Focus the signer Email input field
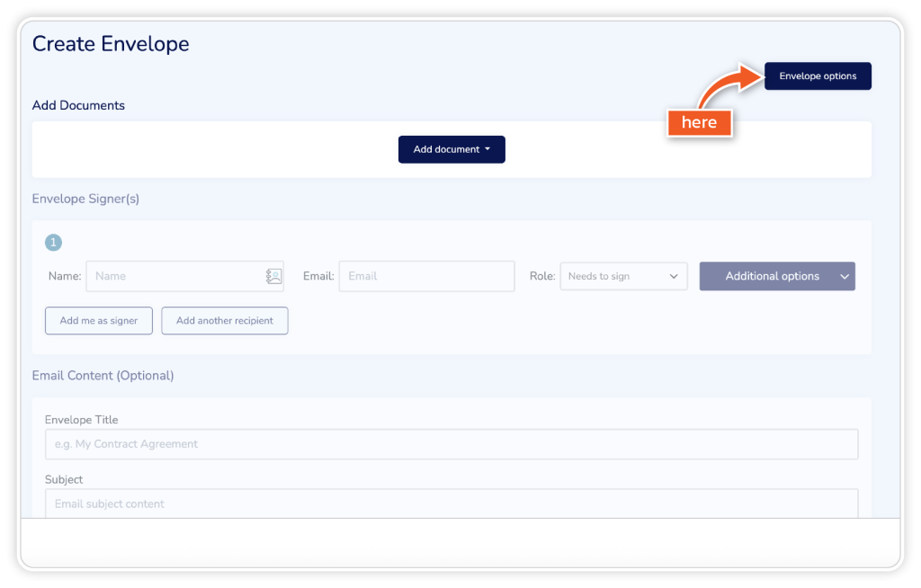 [426, 276]
